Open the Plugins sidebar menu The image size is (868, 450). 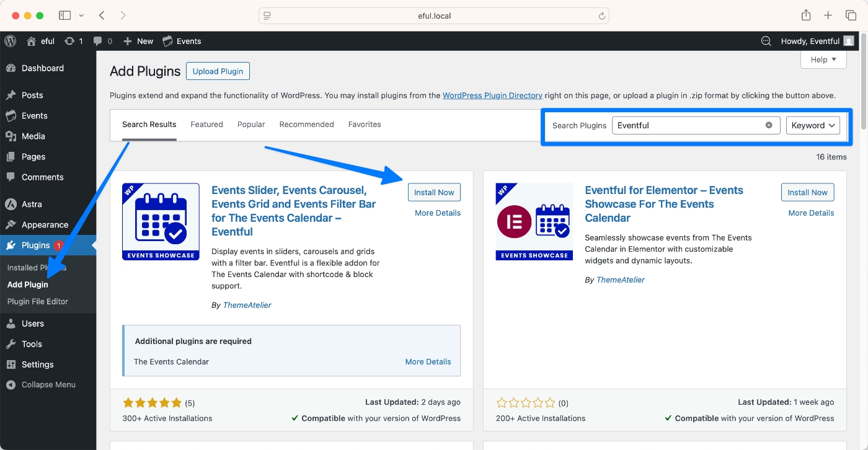coord(48,245)
